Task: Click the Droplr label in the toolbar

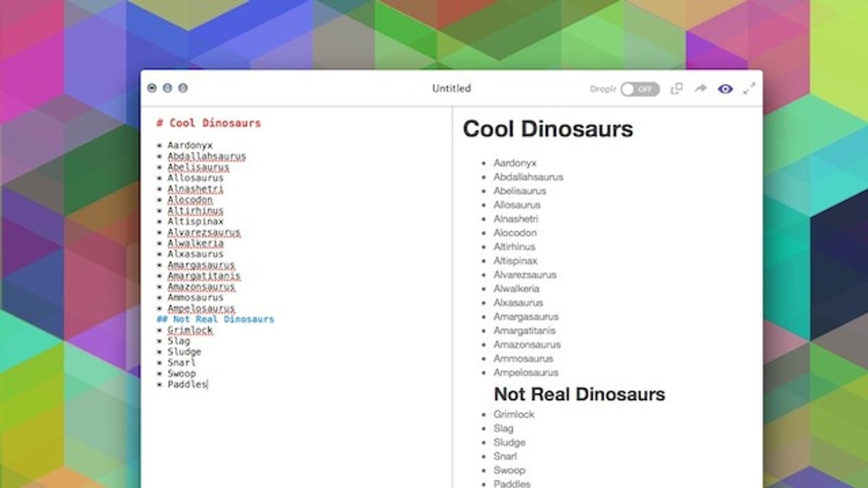Action: coord(603,89)
